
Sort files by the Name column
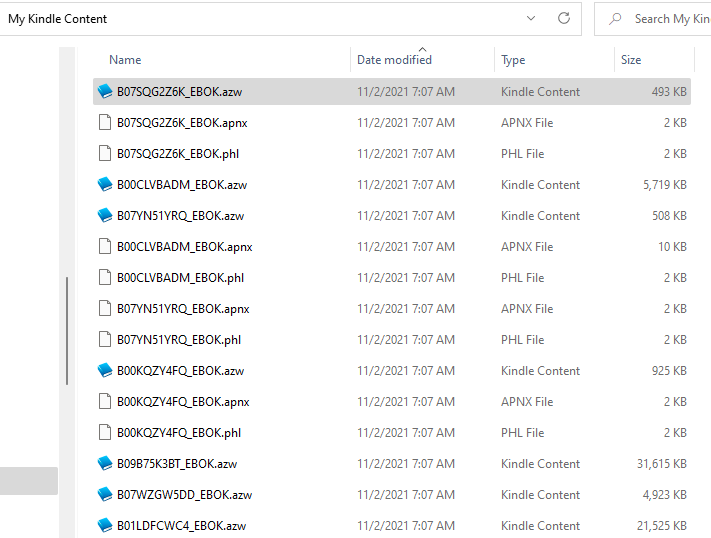pyautogui.click(x=125, y=60)
